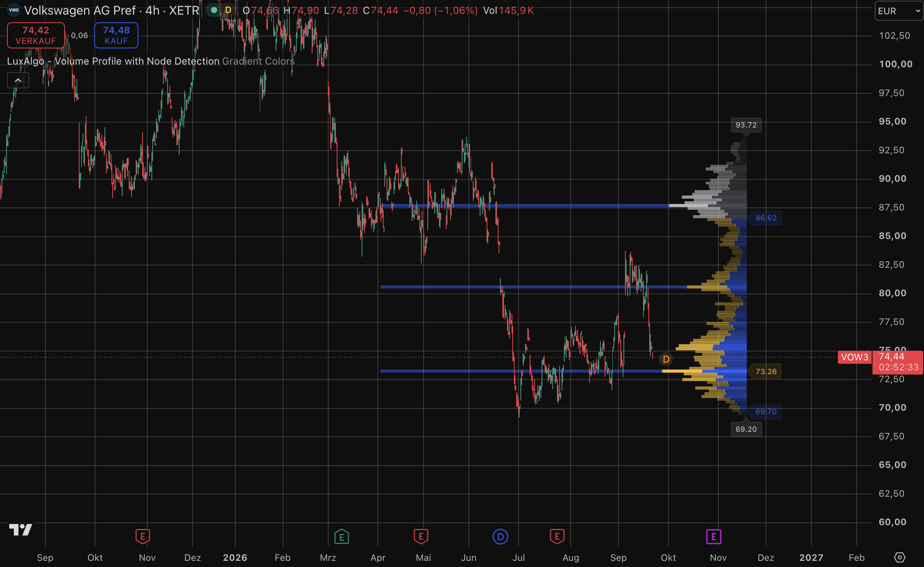
Task: Click the orange D delayed-data badge in header
Action: click(x=228, y=10)
